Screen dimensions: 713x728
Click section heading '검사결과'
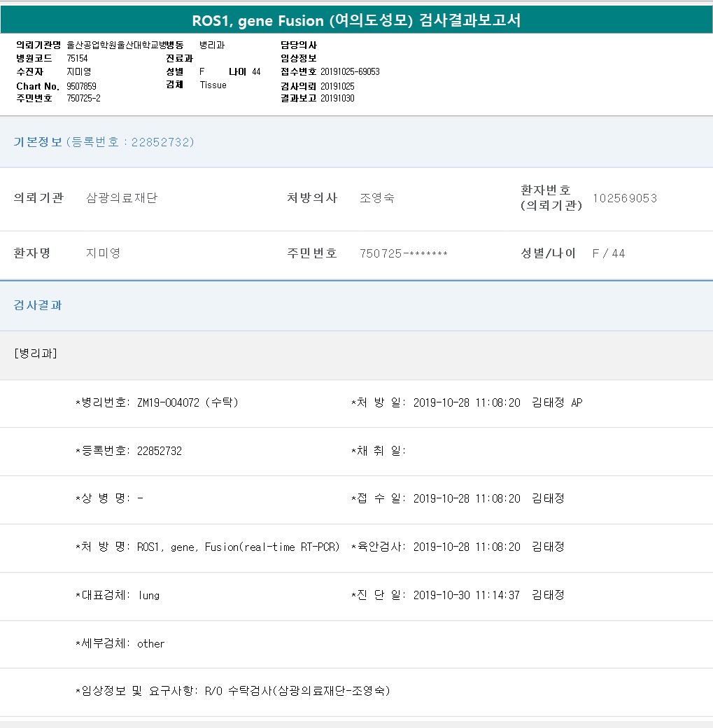[x=38, y=305]
